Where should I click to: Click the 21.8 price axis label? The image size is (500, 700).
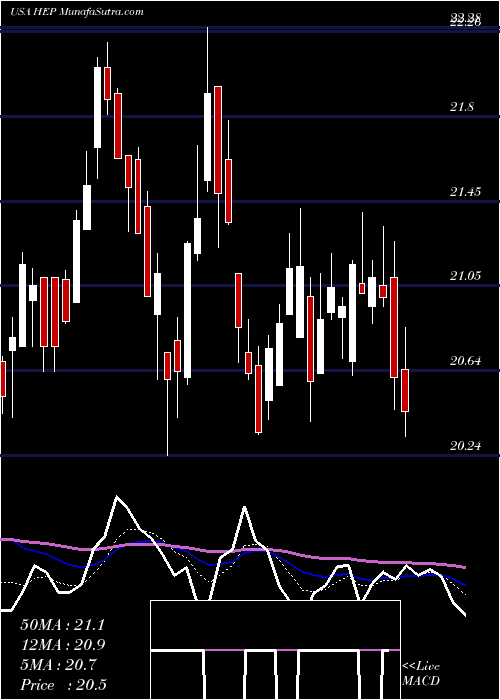(462, 107)
